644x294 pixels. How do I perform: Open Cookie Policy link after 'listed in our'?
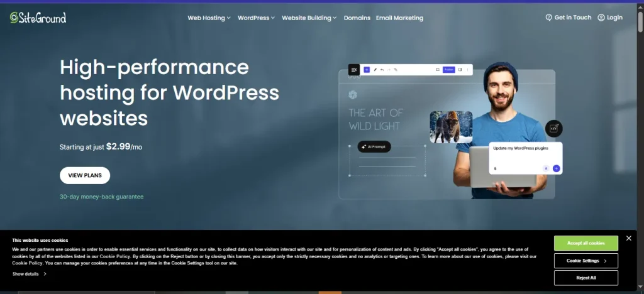coord(114,256)
